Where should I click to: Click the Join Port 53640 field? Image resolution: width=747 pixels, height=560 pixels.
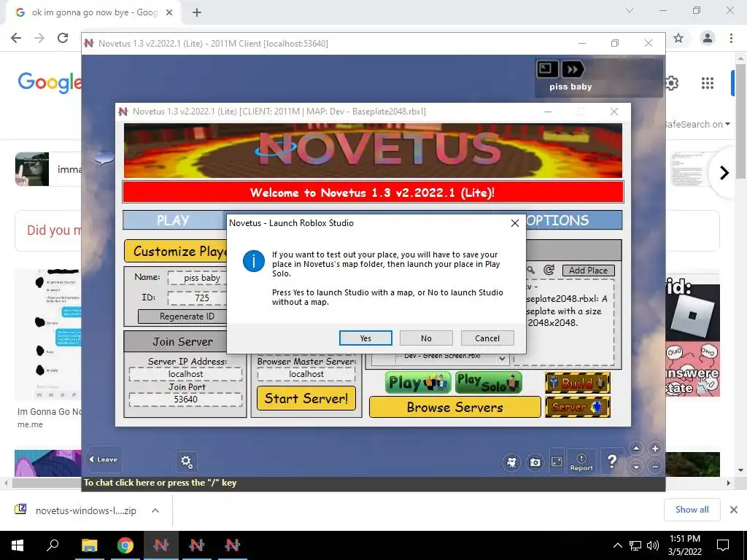[185, 399]
